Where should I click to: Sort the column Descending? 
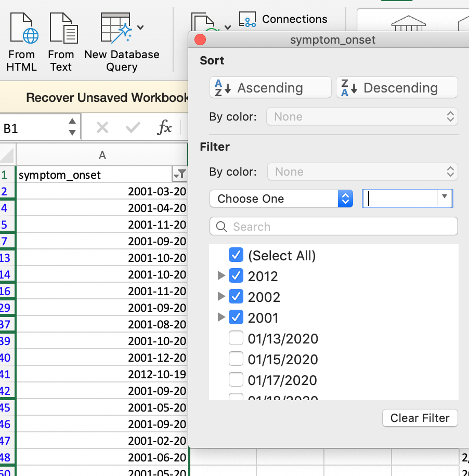(x=397, y=87)
